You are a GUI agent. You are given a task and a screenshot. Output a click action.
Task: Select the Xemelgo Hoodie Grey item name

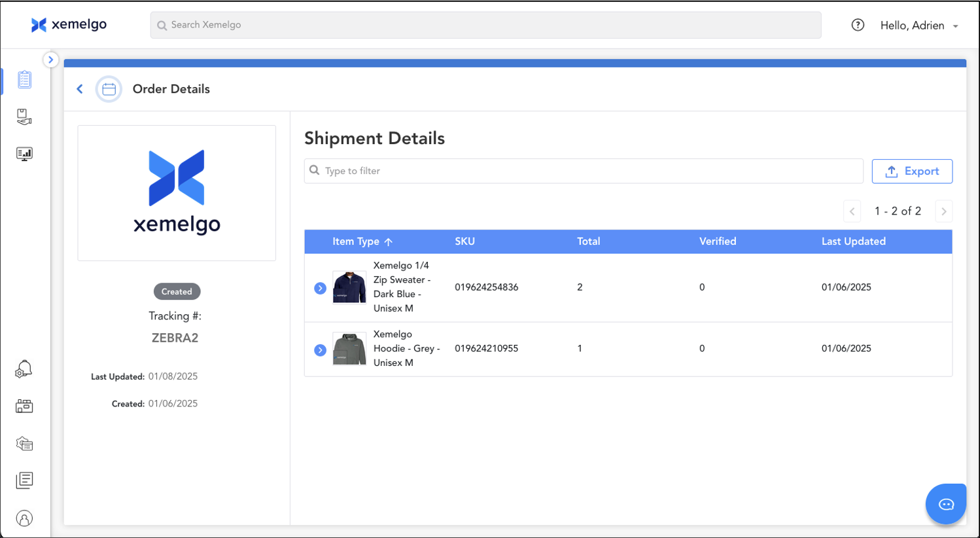point(406,348)
